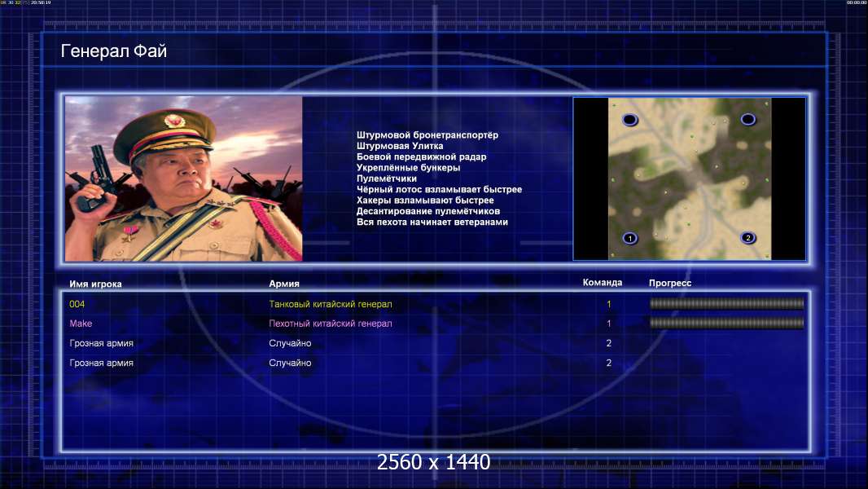The height and width of the screenshot is (489, 868).
Task: Click the 'Прогресс' column header
Action: pos(670,283)
